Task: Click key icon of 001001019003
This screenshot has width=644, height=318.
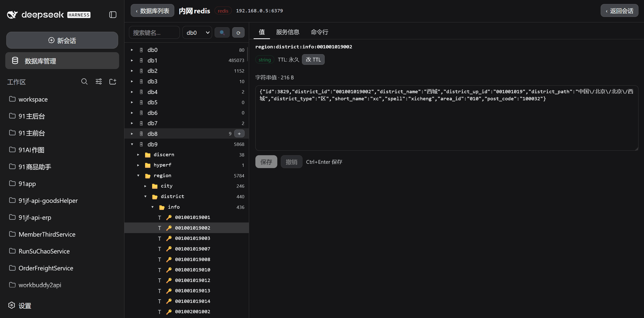Action: pos(169,238)
